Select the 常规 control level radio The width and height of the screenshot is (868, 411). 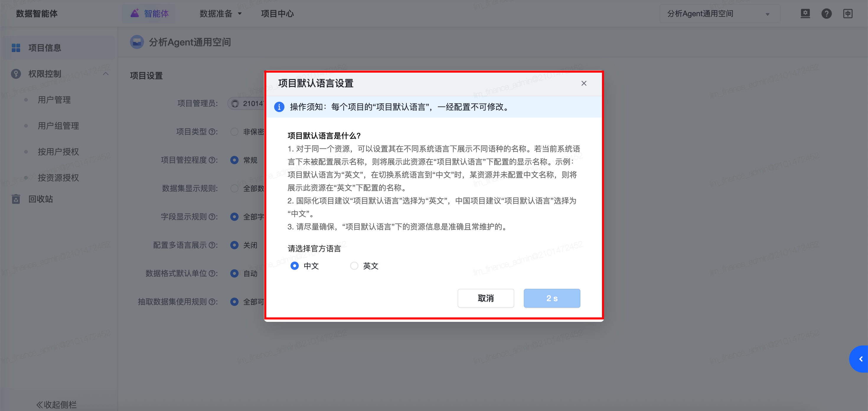[234, 160]
